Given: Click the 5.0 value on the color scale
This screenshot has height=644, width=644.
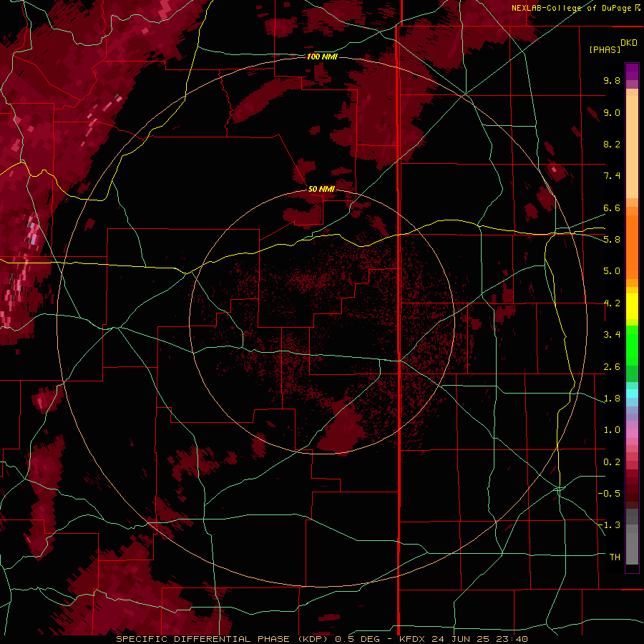Looking at the screenshot, I should 612,271.
